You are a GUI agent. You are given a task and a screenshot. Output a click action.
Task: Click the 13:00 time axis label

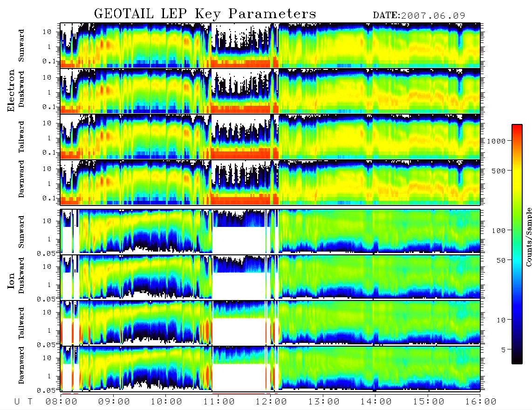pyautogui.click(x=324, y=402)
